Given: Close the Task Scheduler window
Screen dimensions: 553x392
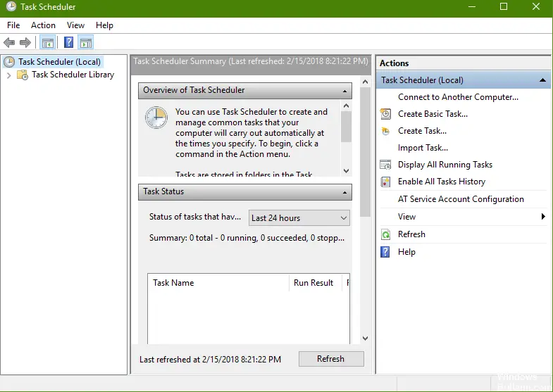Looking at the screenshot, I should [x=536, y=7].
